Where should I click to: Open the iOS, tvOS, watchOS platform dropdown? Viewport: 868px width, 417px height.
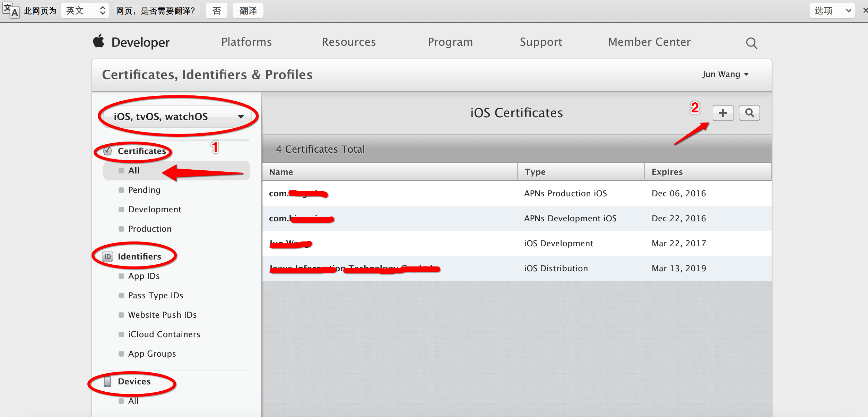pos(178,117)
